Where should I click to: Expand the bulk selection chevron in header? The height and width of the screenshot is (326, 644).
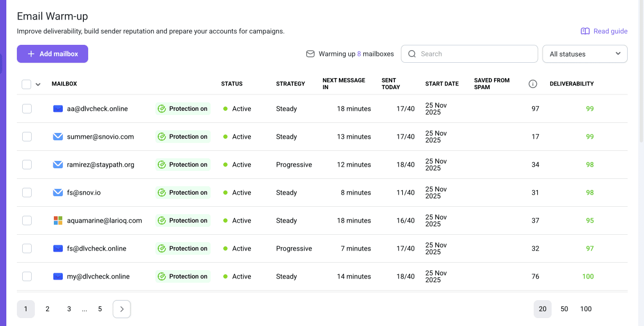(38, 84)
